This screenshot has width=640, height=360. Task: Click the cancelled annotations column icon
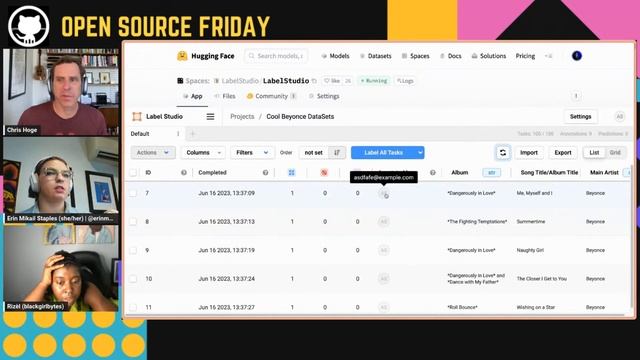(324, 173)
